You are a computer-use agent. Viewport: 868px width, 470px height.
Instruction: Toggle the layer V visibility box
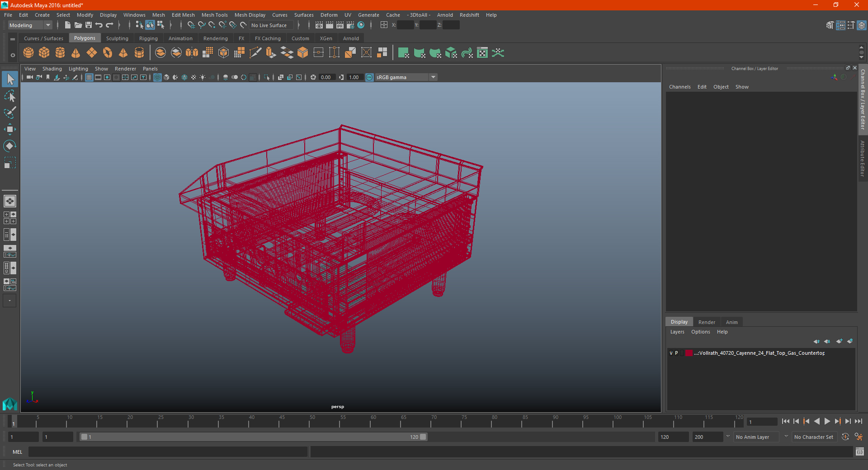(x=671, y=353)
